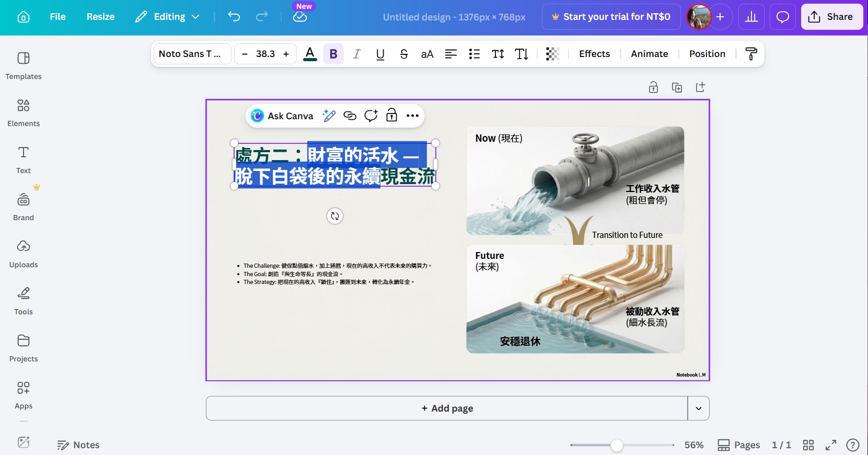Viewport: 868px width, 455px height.
Task: Toggle strikethrough formatting
Action: 404,54
